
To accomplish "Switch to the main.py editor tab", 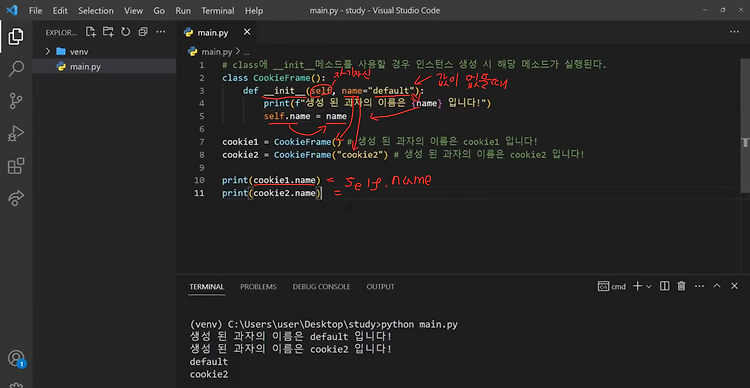I will tap(213, 33).
